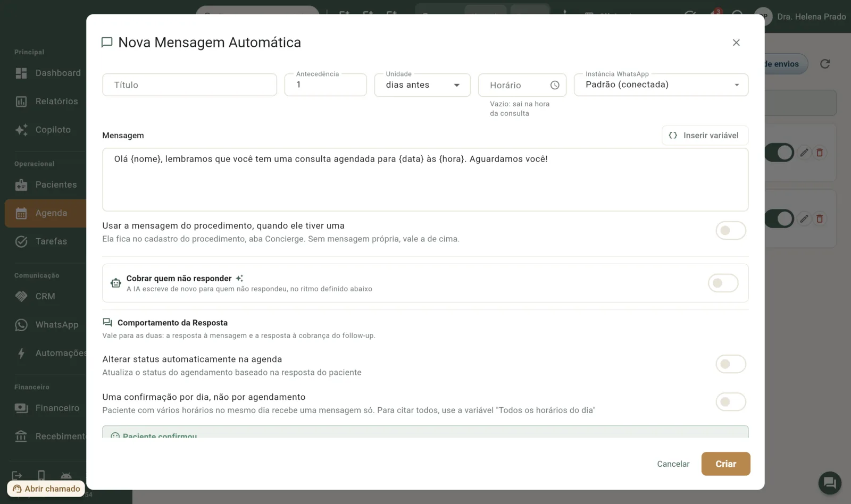Viewport: 851px width, 504px height.
Task: Enable 'Usar a mensagem do procedimento' toggle
Action: coord(730,231)
